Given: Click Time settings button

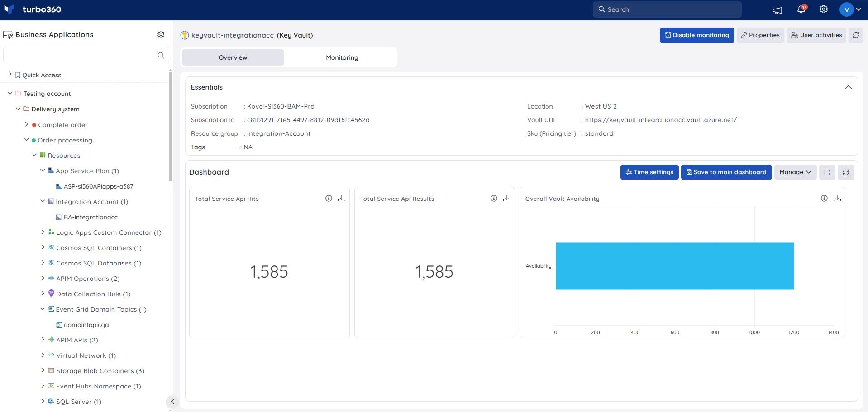Looking at the screenshot, I should point(649,172).
